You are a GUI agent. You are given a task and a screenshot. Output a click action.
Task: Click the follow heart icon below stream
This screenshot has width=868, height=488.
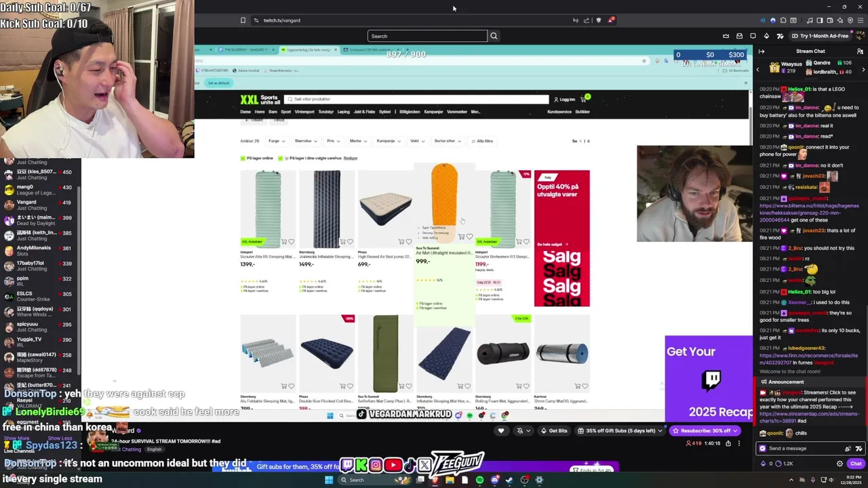[501, 430]
